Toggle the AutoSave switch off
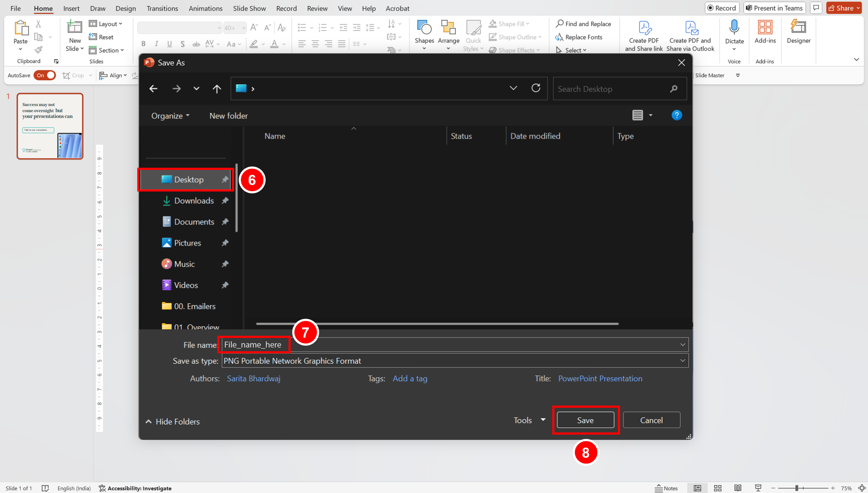 click(45, 75)
